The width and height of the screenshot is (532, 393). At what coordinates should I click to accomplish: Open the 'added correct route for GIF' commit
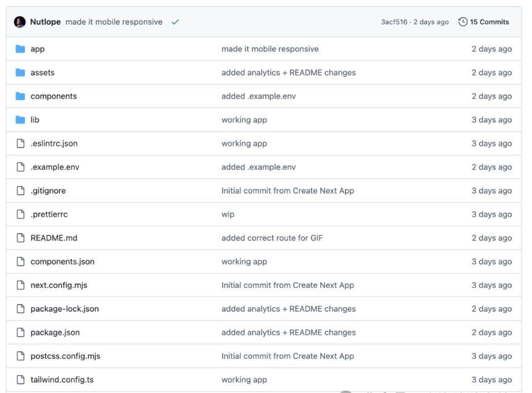(272, 238)
